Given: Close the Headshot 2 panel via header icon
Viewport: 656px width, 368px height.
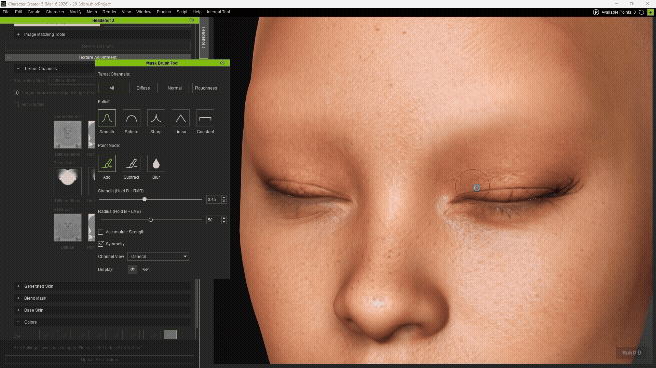Looking at the screenshot, I should 192,20.
